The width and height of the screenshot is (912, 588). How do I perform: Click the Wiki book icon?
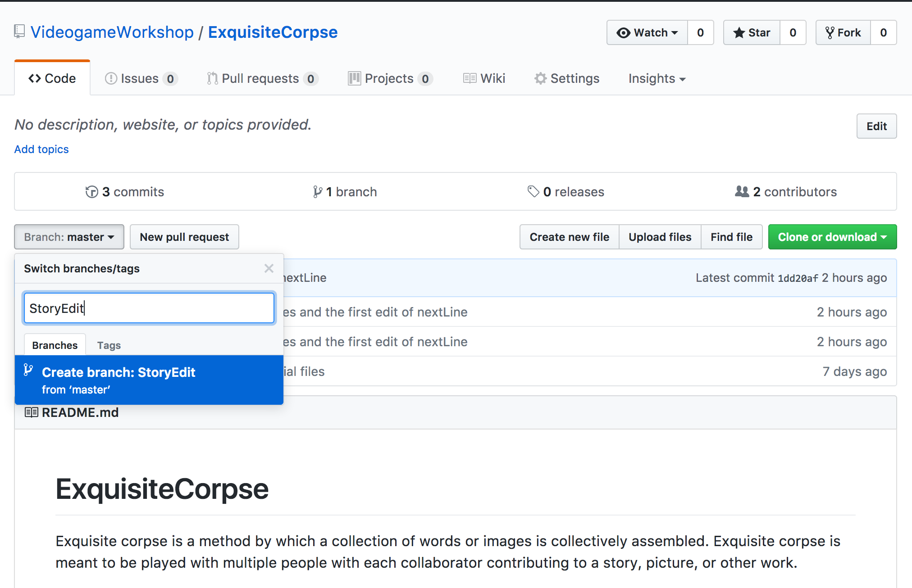pos(470,78)
